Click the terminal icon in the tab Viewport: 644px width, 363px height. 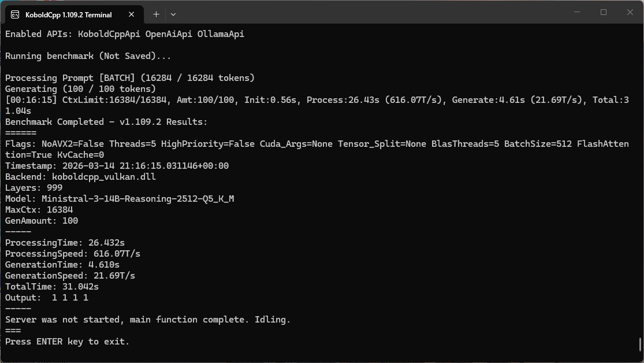pos(15,14)
